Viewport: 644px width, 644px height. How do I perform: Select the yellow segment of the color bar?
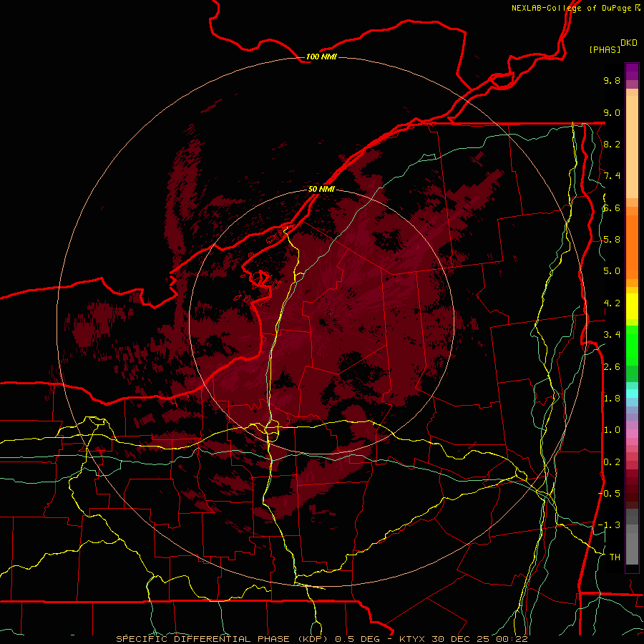point(632,306)
